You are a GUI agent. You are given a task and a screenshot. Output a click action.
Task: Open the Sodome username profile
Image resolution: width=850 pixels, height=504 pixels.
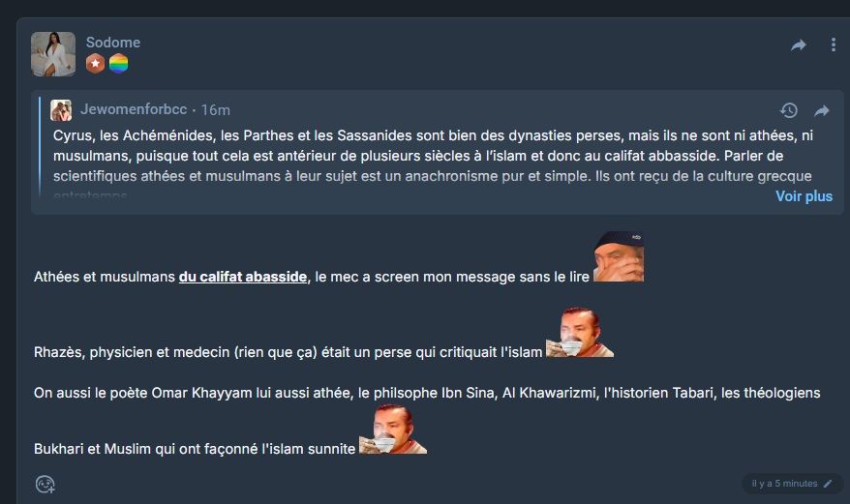pyautogui.click(x=112, y=43)
